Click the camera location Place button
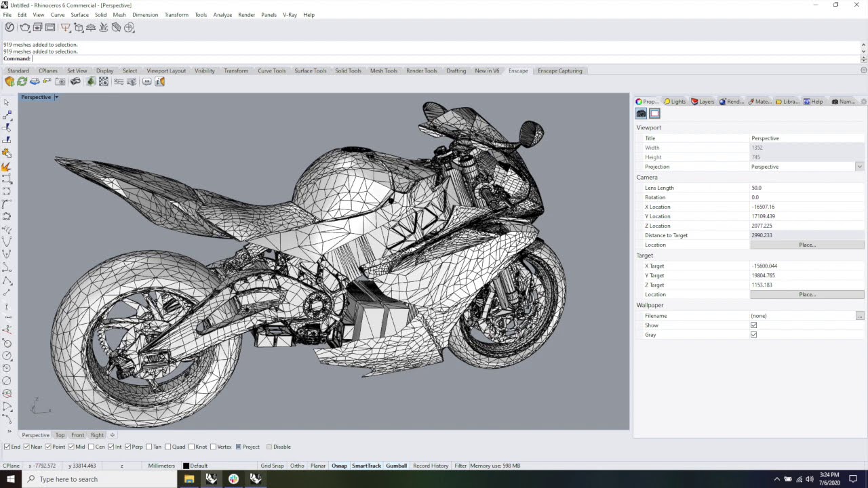Image resolution: width=868 pixels, height=488 pixels. point(807,245)
